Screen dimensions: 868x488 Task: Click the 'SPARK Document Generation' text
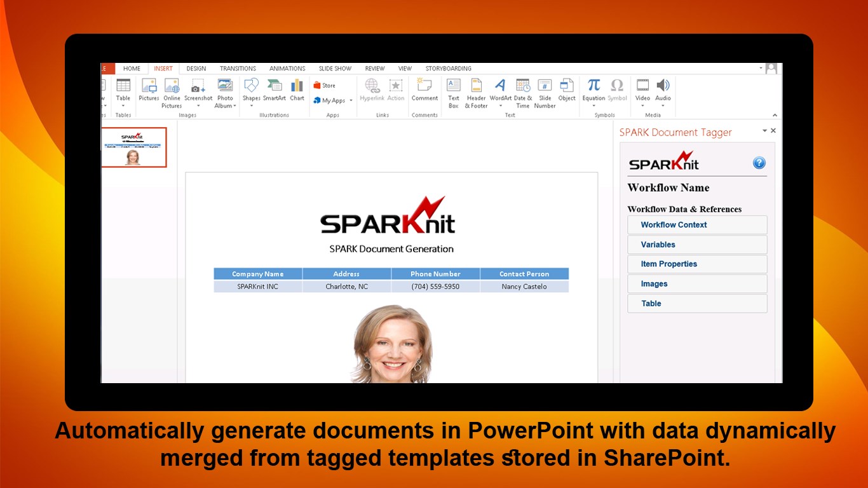[391, 248]
